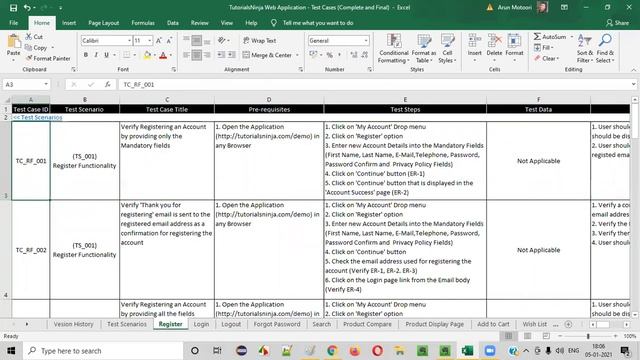Open the insert function (fx) dialog
Viewport: 640px width, 360px height.
point(107,84)
